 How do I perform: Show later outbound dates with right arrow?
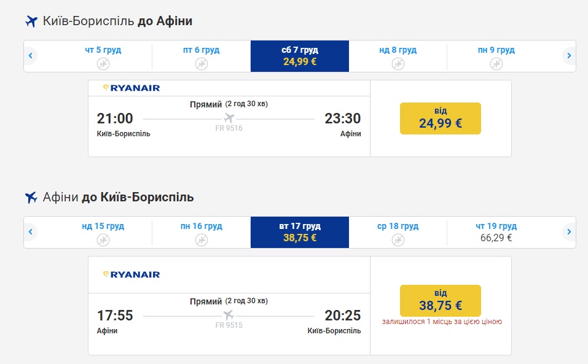coord(569,56)
